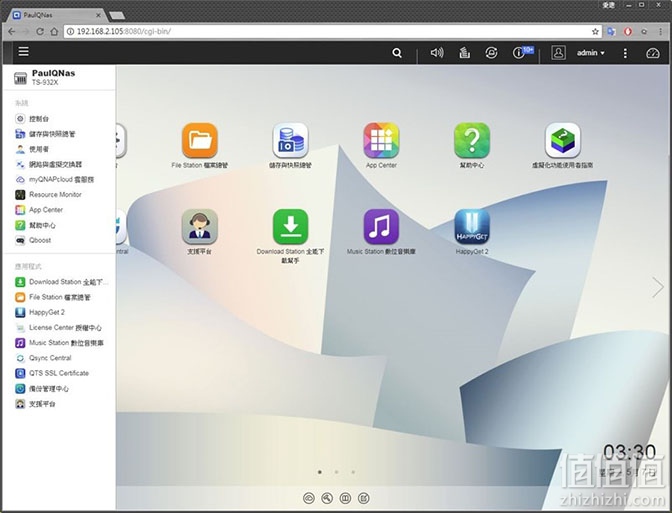Click fourth bottom dock round icon
The image size is (672, 513).
(x=364, y=498)
